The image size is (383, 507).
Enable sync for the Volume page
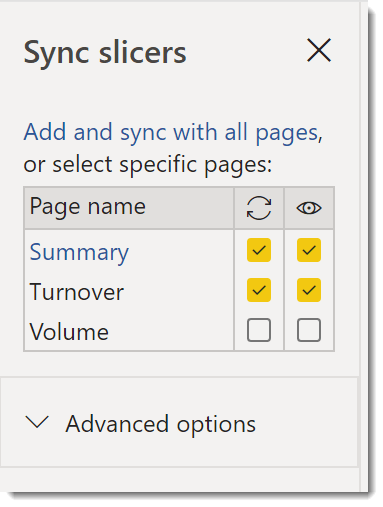pyautogui.click(x=259, y=330)
